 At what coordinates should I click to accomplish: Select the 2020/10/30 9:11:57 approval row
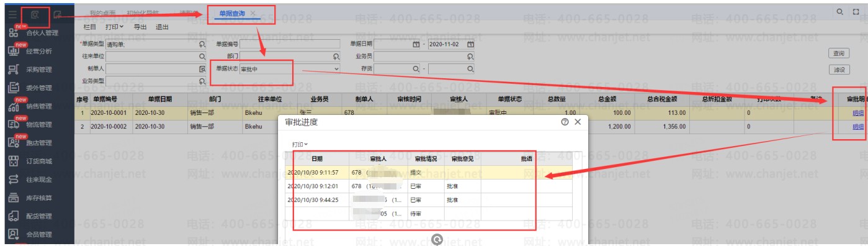click(429, 173)
